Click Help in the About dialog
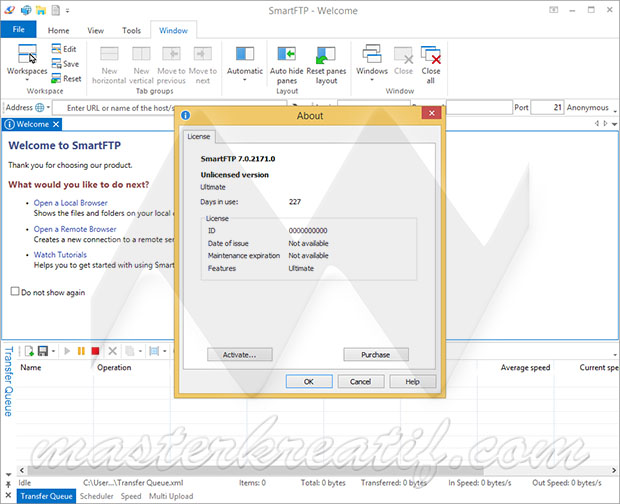Screen dimensions: 620x504 pyautogui.click(x=412, y=381)
